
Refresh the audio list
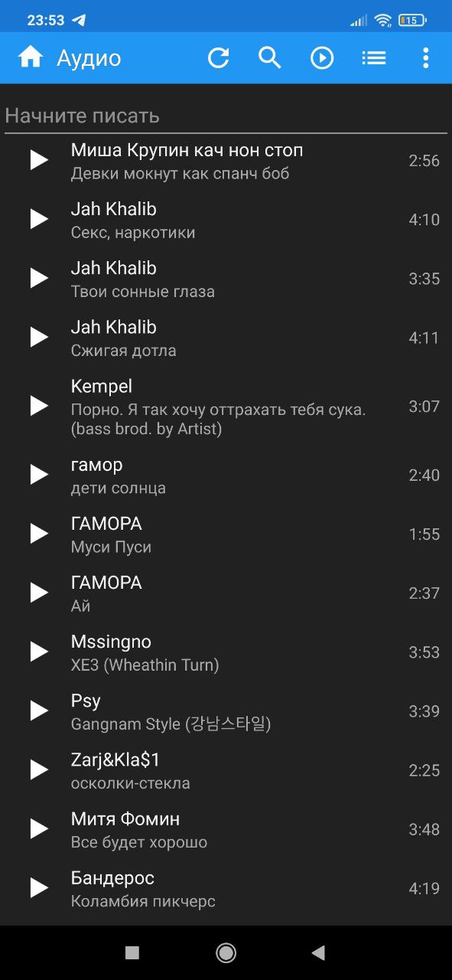219,57
